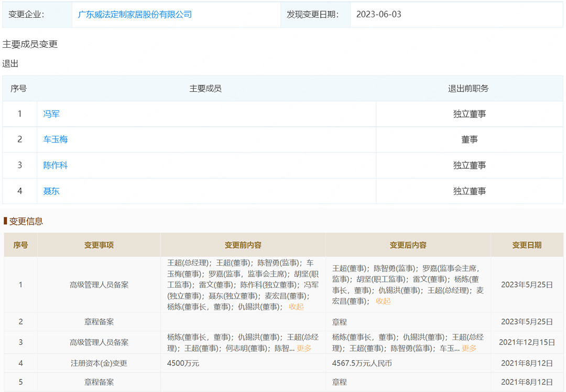Viewport: 566px width, 392px height.
Task: Open 广东威法定制家居股份有限公司 company link
Action: pyautogui.click(x=135, y=15)
